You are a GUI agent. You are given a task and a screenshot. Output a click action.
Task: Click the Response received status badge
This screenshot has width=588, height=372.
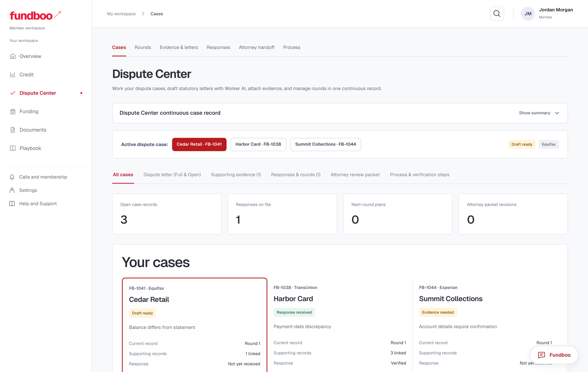tap(294, 312)
